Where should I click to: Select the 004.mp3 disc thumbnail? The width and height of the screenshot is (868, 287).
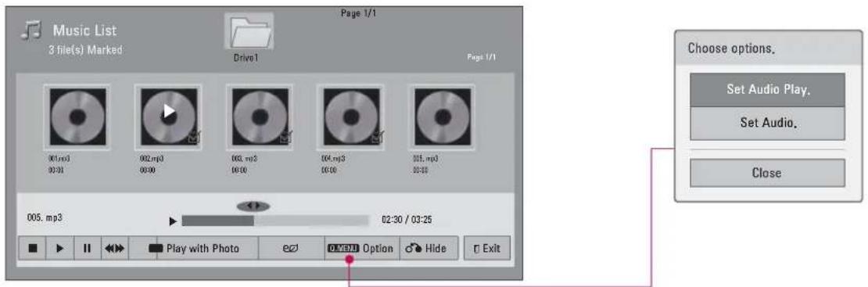(351, 117)
